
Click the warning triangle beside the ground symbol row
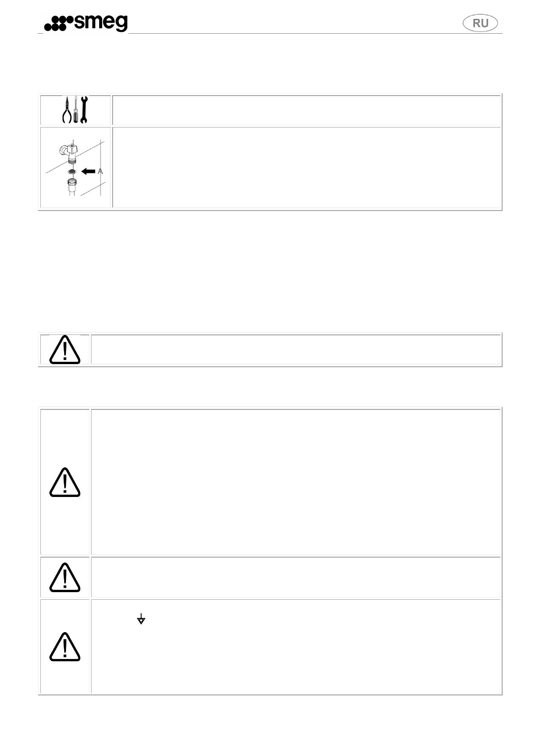[x=65, y=646]
